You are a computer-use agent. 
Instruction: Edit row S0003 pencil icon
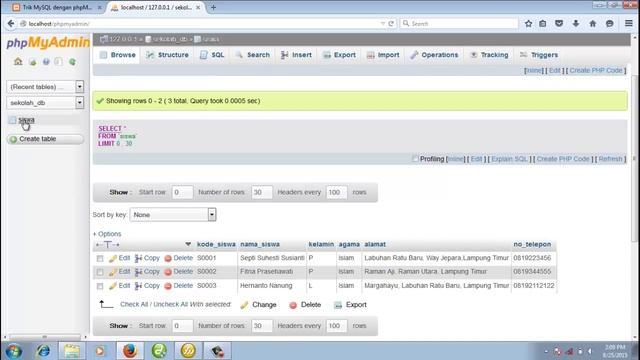click(113, 286)
